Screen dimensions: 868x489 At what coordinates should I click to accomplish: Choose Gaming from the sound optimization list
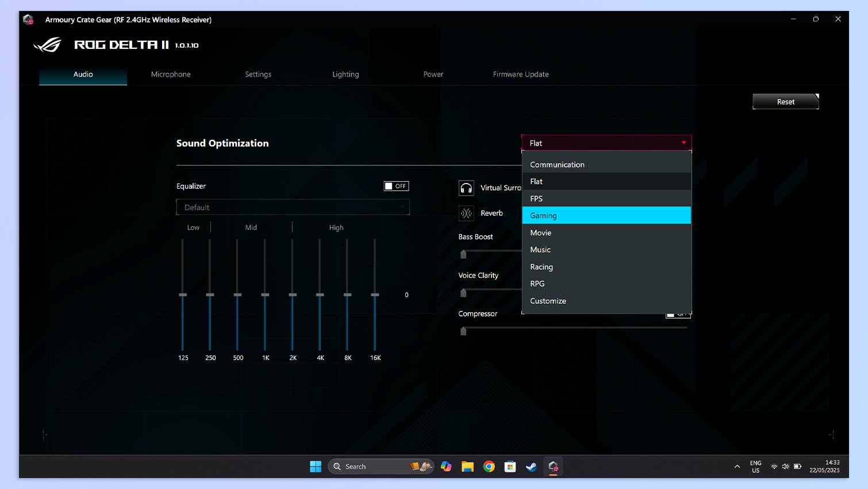[x=606, y=216]
